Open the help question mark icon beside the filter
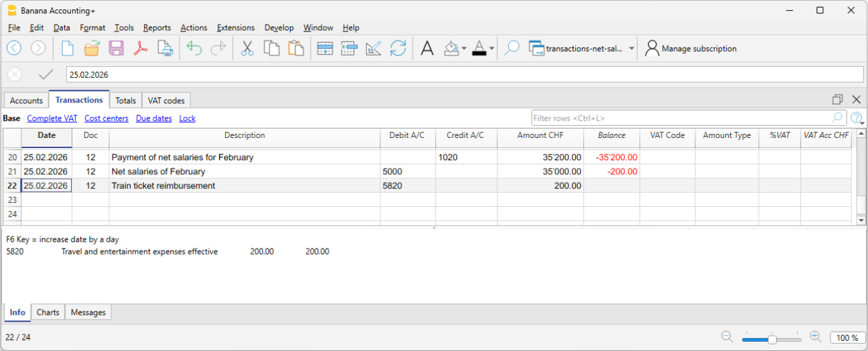 [857, 119]
